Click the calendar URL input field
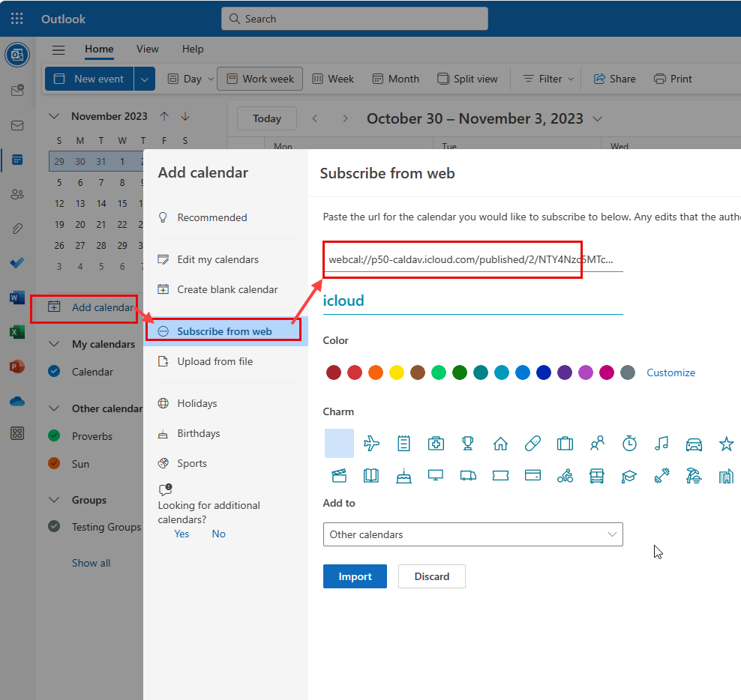 (x=472, y=260)
